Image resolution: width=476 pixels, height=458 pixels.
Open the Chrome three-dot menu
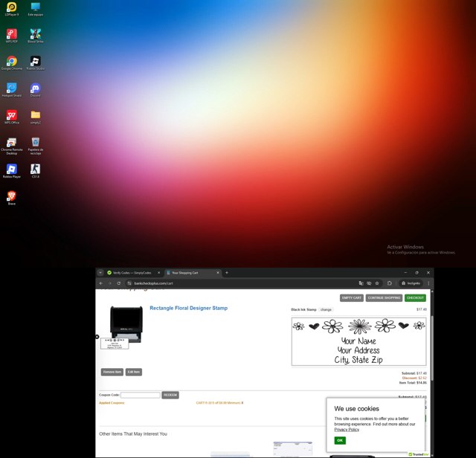428,283
